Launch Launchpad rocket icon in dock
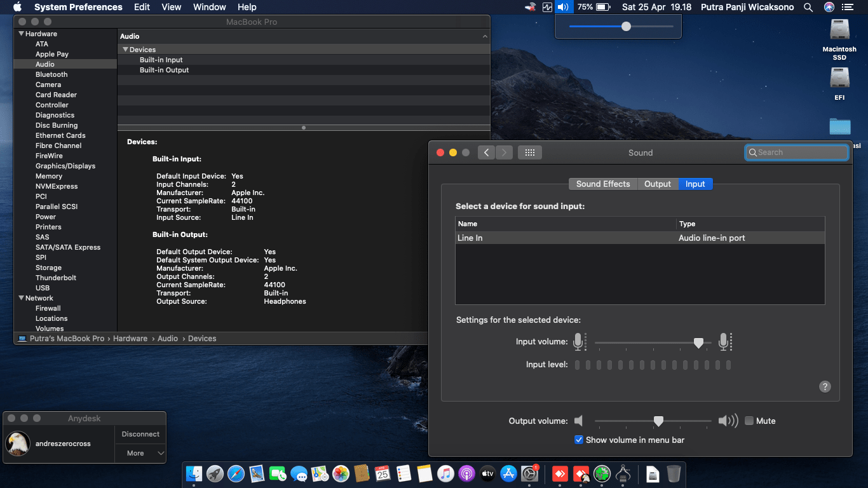This screenshot has height=488, width=868. (x=215, y=473)
